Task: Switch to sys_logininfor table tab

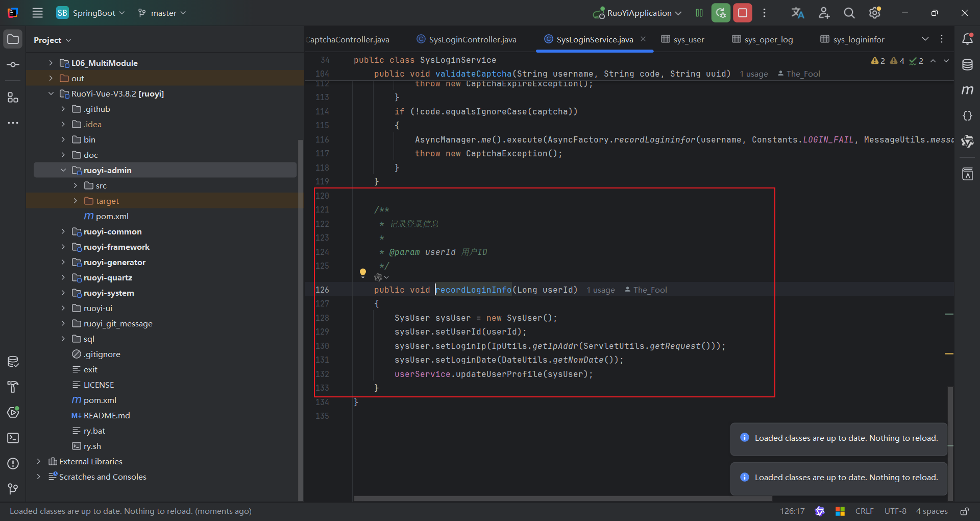Action: (x=852, y=39)
